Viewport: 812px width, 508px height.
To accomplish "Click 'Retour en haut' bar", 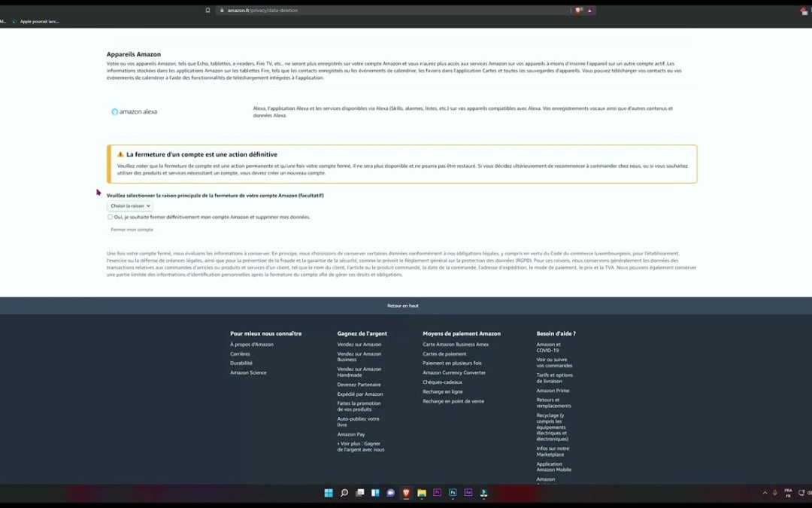I will 403,306.
